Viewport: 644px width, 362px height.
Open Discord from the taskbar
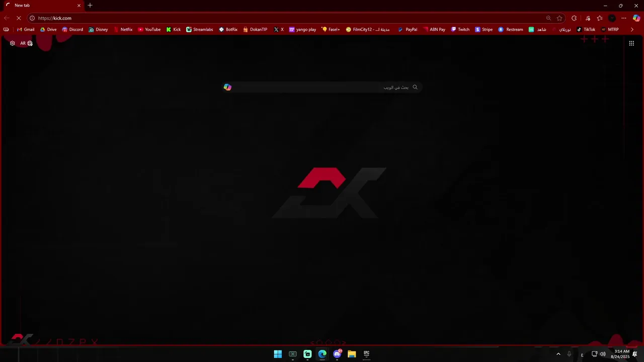(337, 354)
